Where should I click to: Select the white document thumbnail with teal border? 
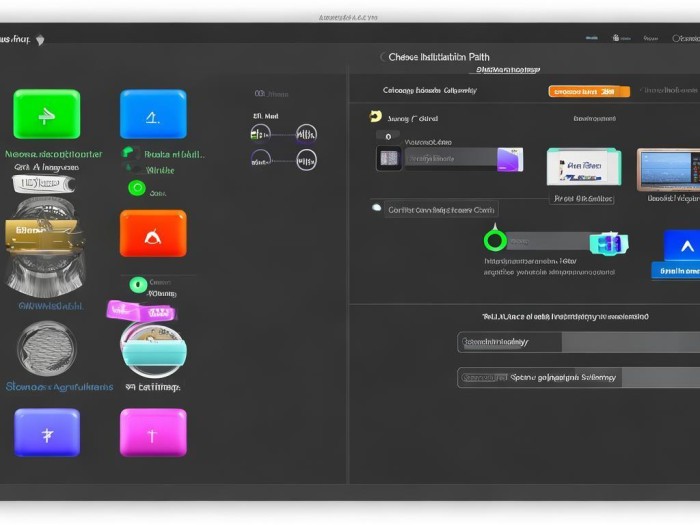(x=583, y=167)
